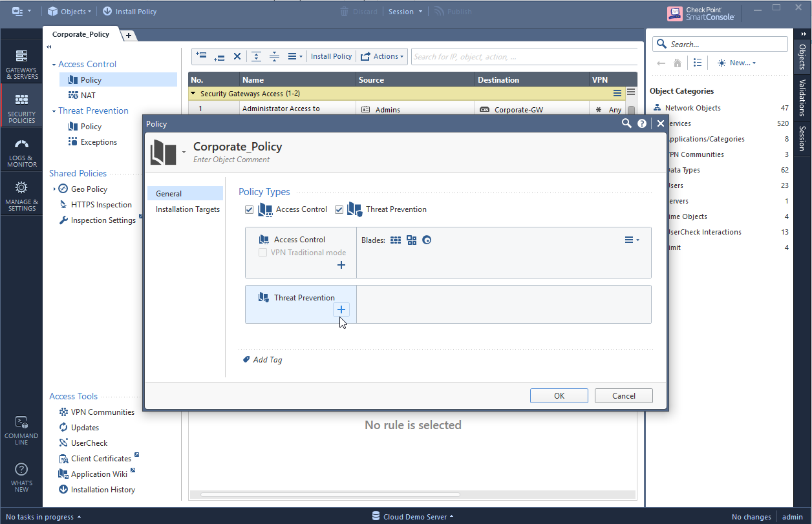Open Security Policies view
This screenshot has height=524, width=812.
(x=21, y=108)
